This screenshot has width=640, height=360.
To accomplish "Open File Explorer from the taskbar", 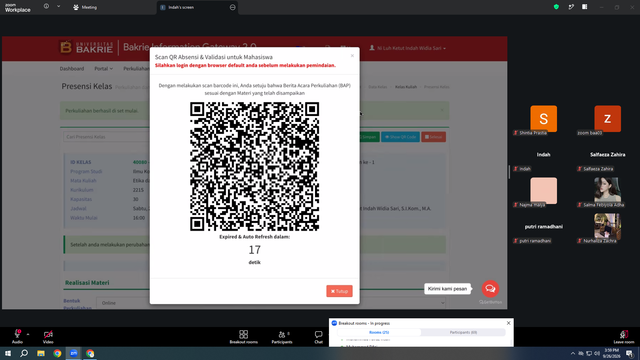I will click(41, 353).
